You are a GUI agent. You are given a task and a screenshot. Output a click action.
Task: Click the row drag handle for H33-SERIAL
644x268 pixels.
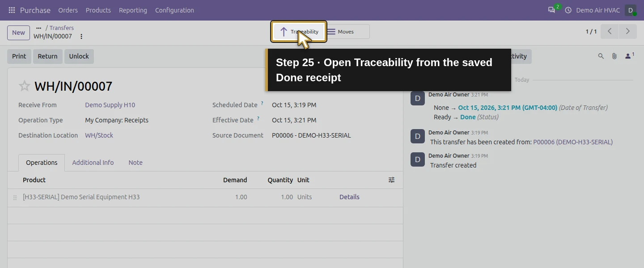[x=15, y=197]
